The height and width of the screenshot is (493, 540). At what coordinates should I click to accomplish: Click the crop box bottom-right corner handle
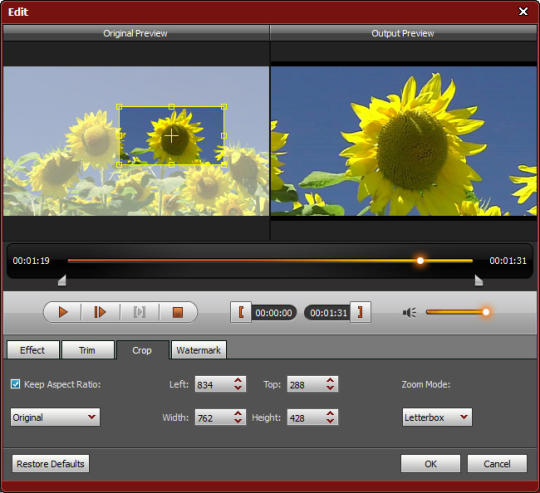[x=224, y=165]
